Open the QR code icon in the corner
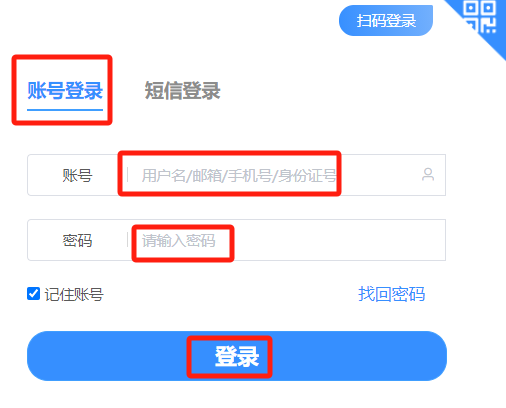Screen dimensions: 506x408 click(x=480, y=17)
